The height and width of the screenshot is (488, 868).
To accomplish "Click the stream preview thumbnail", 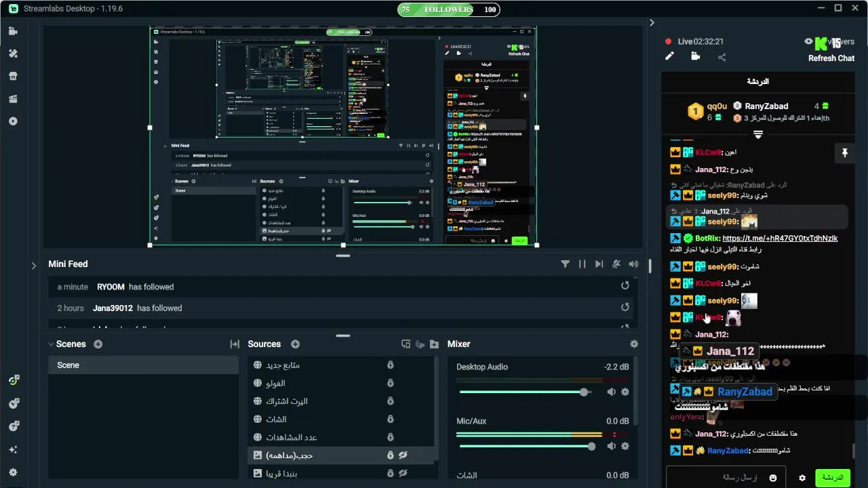I will pyautogui.click(x=343, y=136).
